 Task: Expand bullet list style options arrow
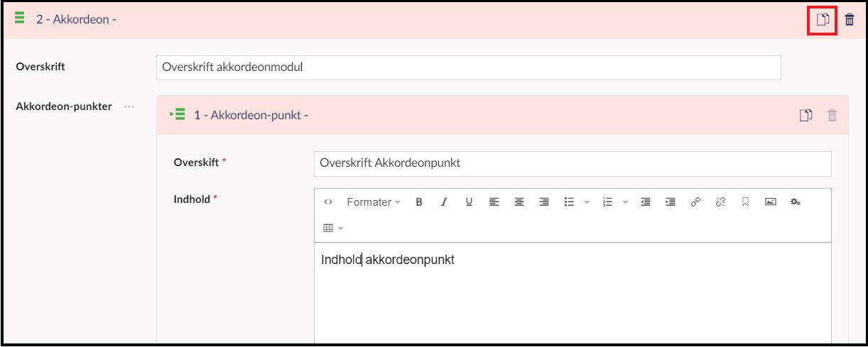click(587, 202)
